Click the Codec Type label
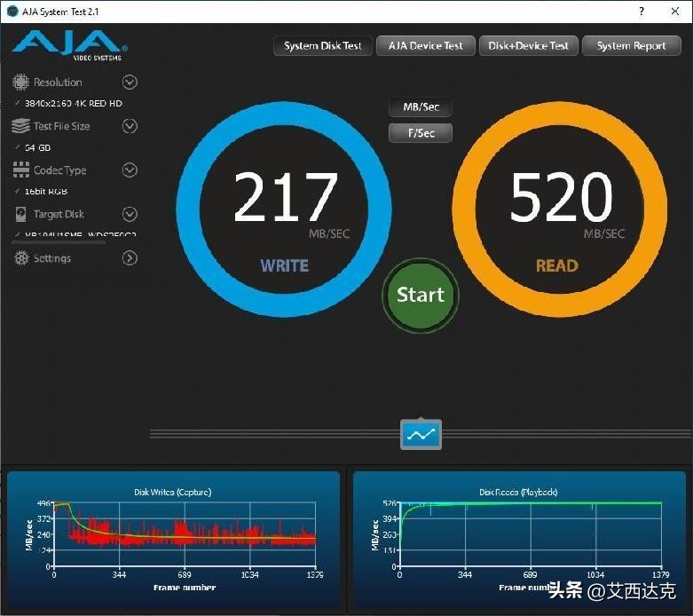 (x=60, y=170)
